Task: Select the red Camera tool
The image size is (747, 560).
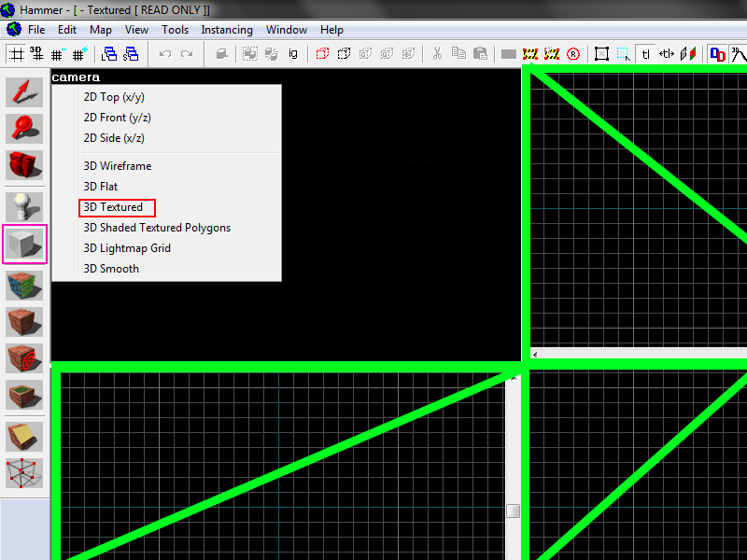Action: 24,165
